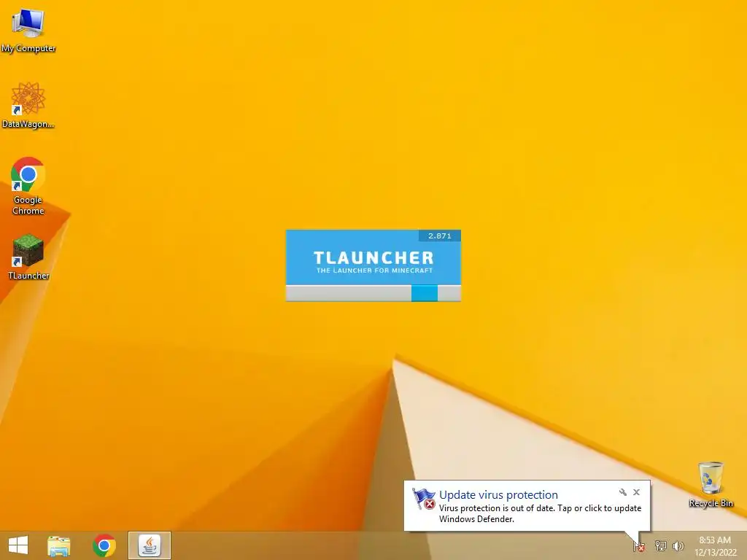Select the DataWagon desktop shortcut
The image size is (747, 560).
[x=28, y=105]
